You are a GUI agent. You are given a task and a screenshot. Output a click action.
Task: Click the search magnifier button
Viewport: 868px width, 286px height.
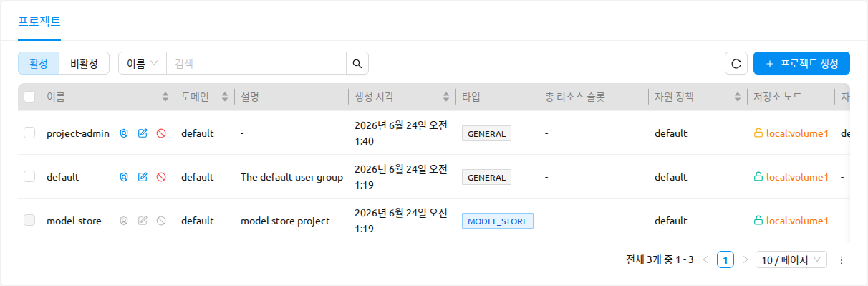(x=357, y=63)
